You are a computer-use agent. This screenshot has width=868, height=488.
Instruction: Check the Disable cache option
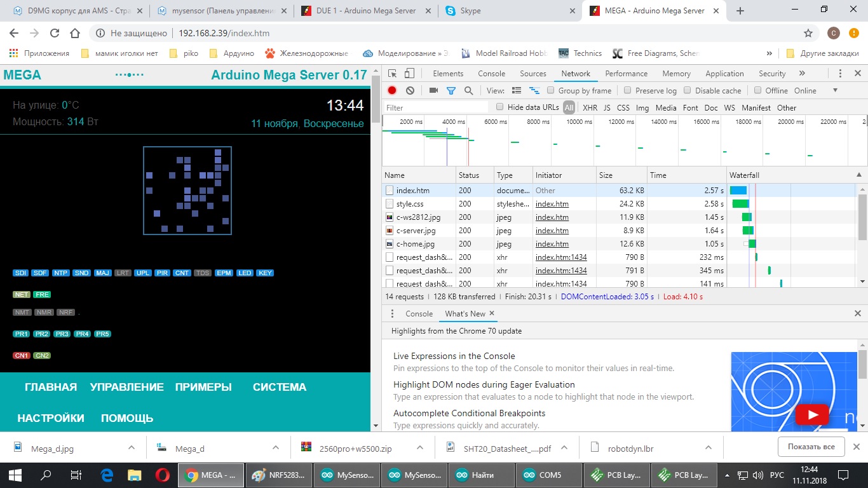[x=688, y=91]
